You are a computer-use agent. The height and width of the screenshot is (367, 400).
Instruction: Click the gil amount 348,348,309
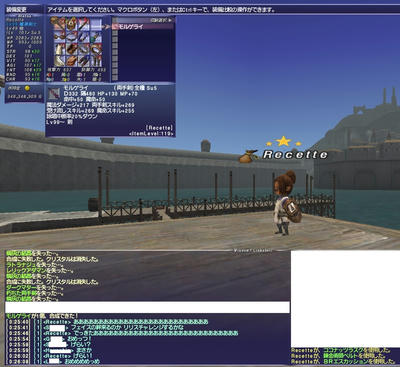pos(24,97)
